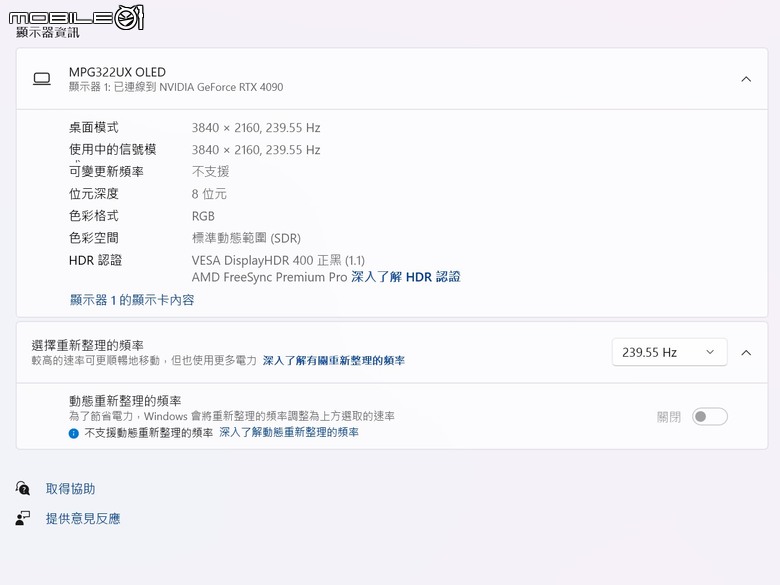Click the 位元深度 value 8 位元

[x=209, y=194]
